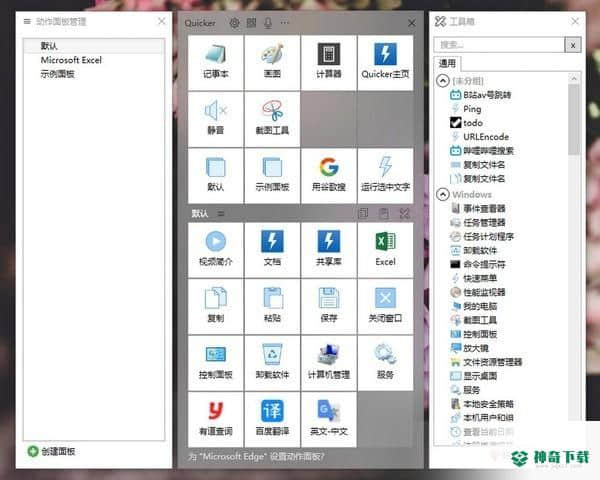Viewport: 600px width, 480px height.
Task: Click the toolbox search input field
Action: (x=499, y=45)
